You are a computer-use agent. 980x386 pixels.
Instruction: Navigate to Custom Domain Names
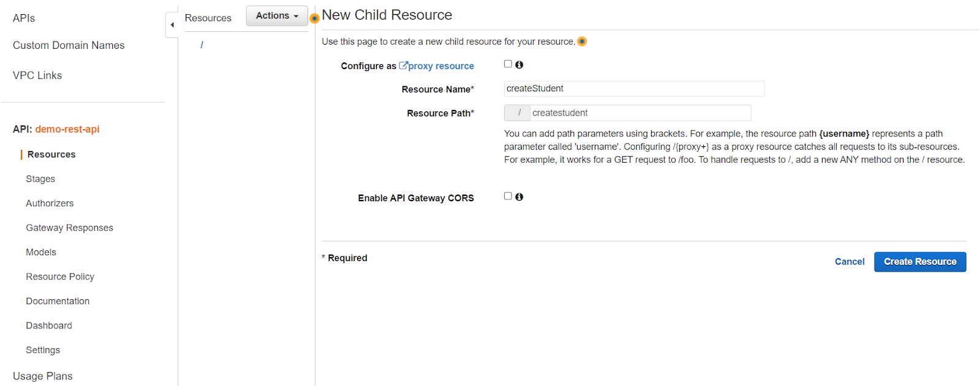coord(69,46)
